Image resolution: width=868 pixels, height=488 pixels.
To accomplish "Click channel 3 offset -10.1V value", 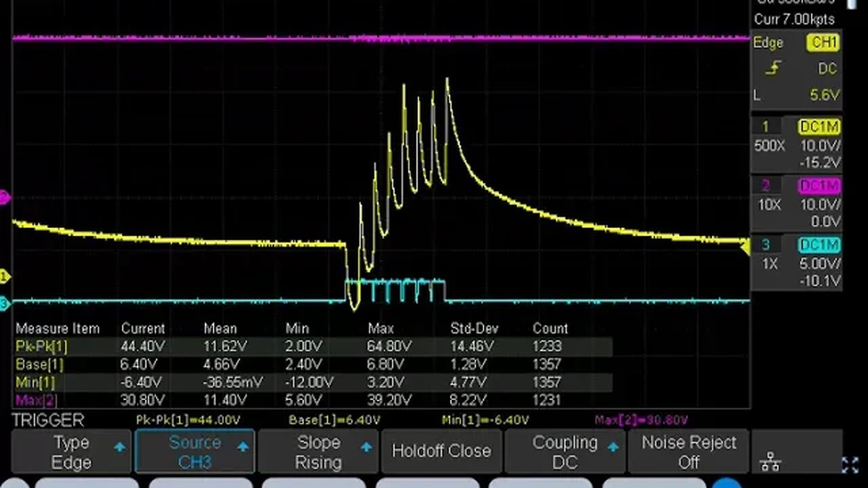I will click(x=820, y=281).
